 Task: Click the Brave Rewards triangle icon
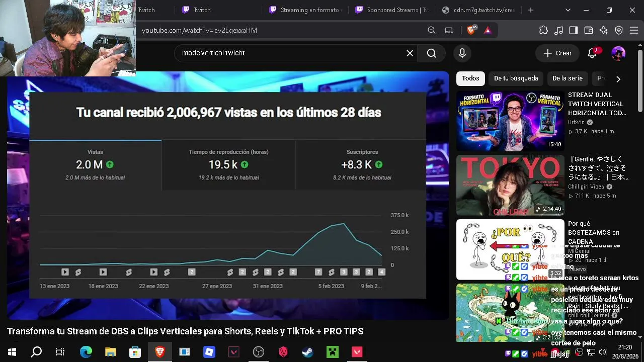(x=487, y=30)
